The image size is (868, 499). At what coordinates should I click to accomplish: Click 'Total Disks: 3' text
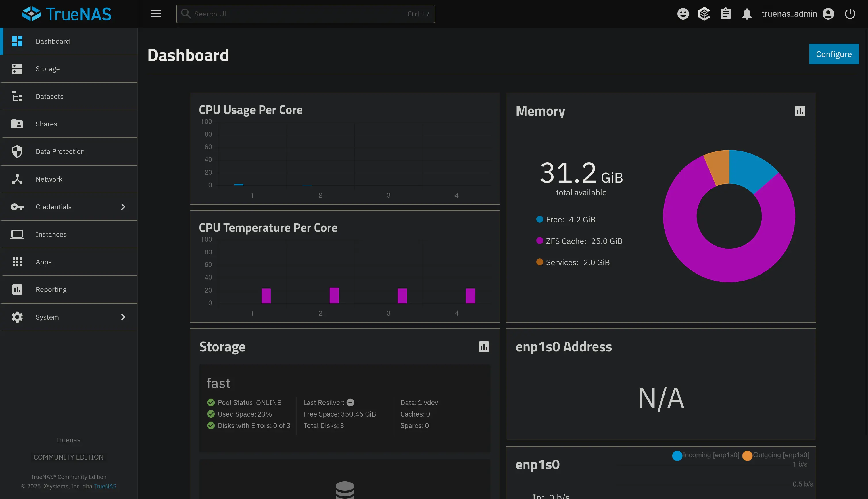point(323,425)
